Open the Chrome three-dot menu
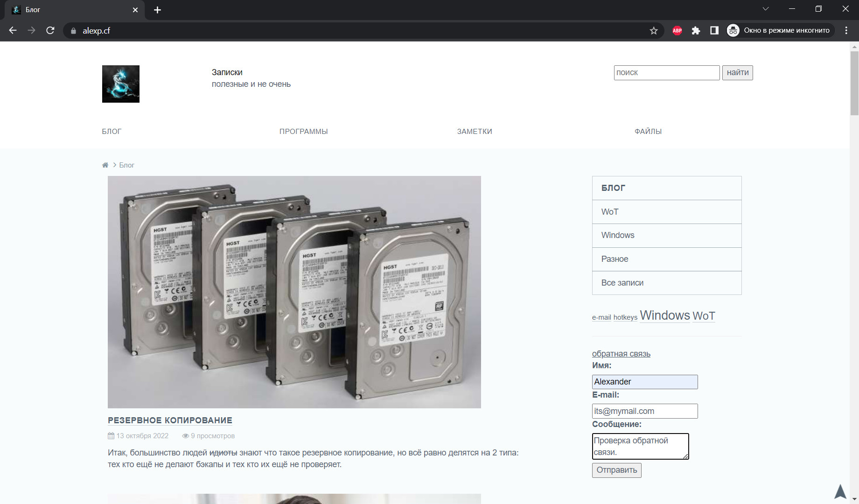The image size is (859, 504). [846, 31]
